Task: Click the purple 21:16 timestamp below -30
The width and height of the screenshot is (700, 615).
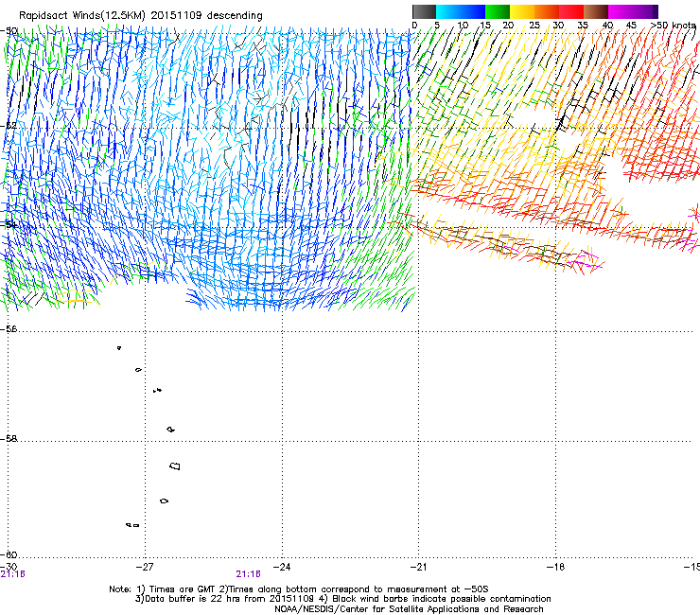Action: (x=13, y=574)
